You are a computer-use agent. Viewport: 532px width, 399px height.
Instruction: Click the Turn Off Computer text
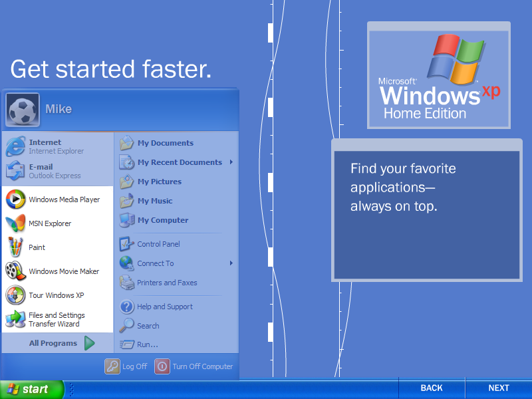coord(203,366)
